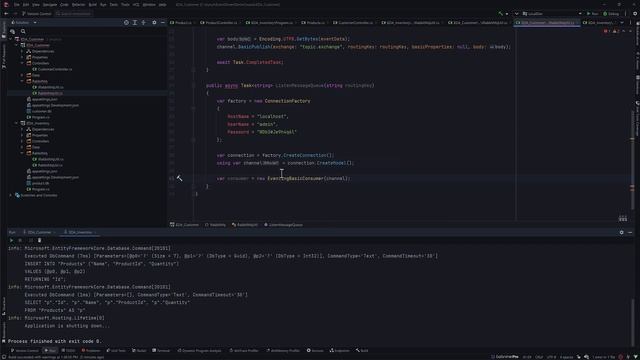This screenshot has width=640, height=360.
Task: Open the Build menu
Action: [93, 4]
